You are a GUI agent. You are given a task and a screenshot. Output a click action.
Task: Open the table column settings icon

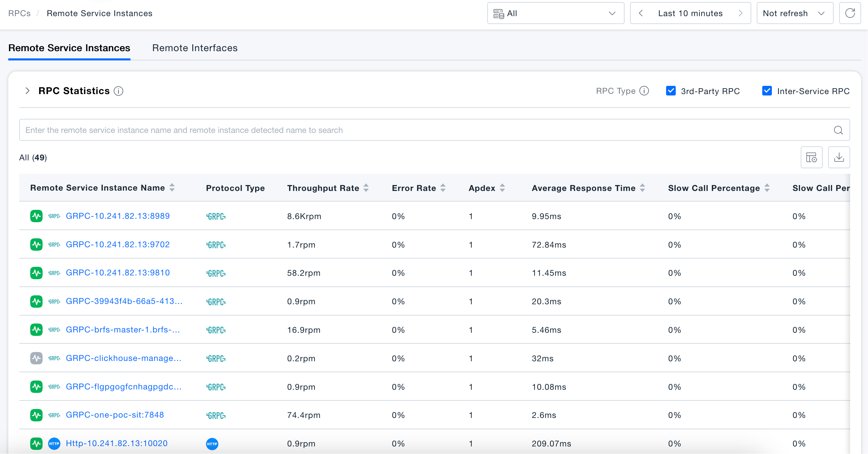click(811, 157)
